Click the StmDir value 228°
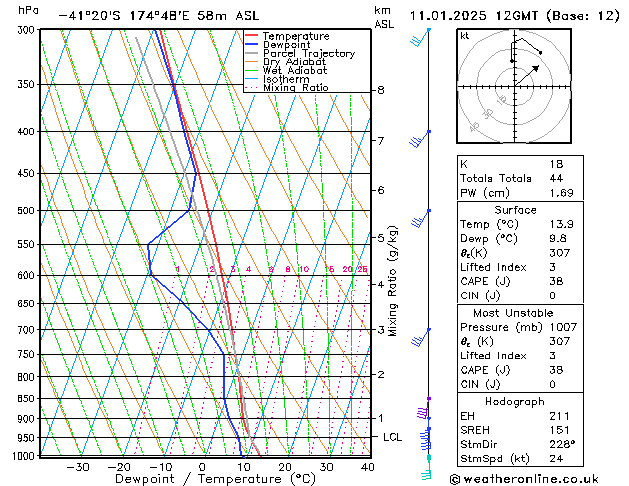The image size is (629, 486). coord(562,444)
